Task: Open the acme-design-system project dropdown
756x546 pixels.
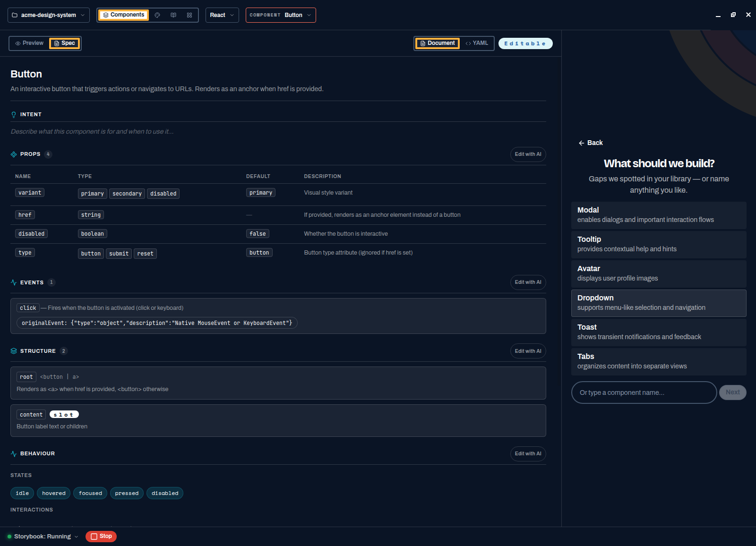Action: tap(49, 15)
